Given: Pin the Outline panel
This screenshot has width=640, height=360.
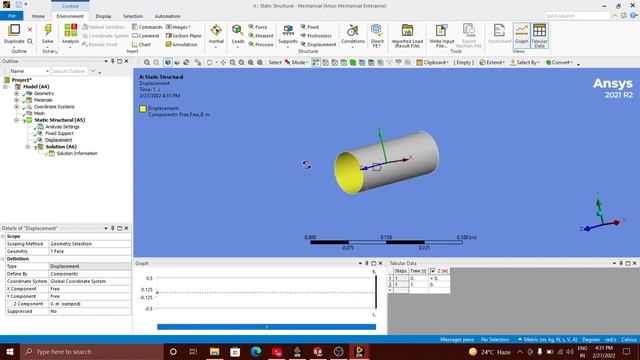Looking at the screenshot, I should coord(113,61).
